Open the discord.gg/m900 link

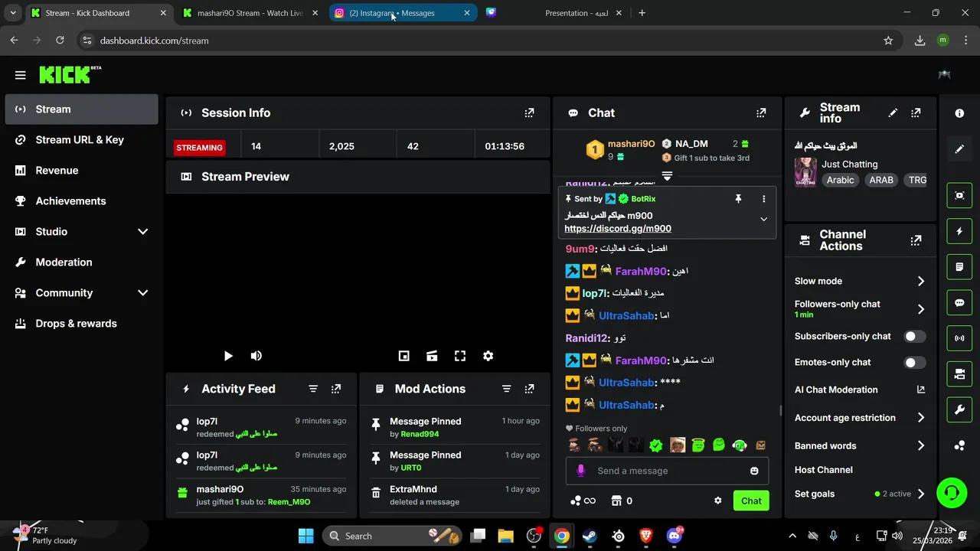pos(618,229)
